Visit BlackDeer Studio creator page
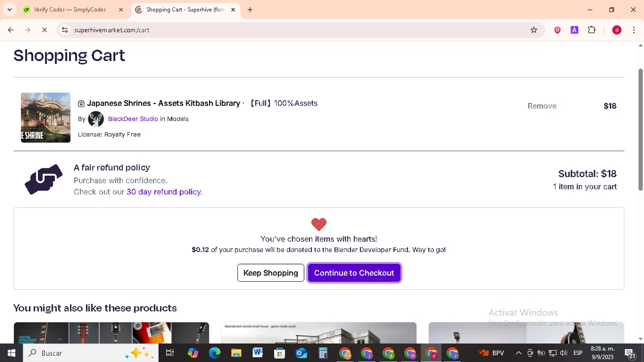Screen dimensions: 644x362 pyautogui.click(x=133, y=119)
